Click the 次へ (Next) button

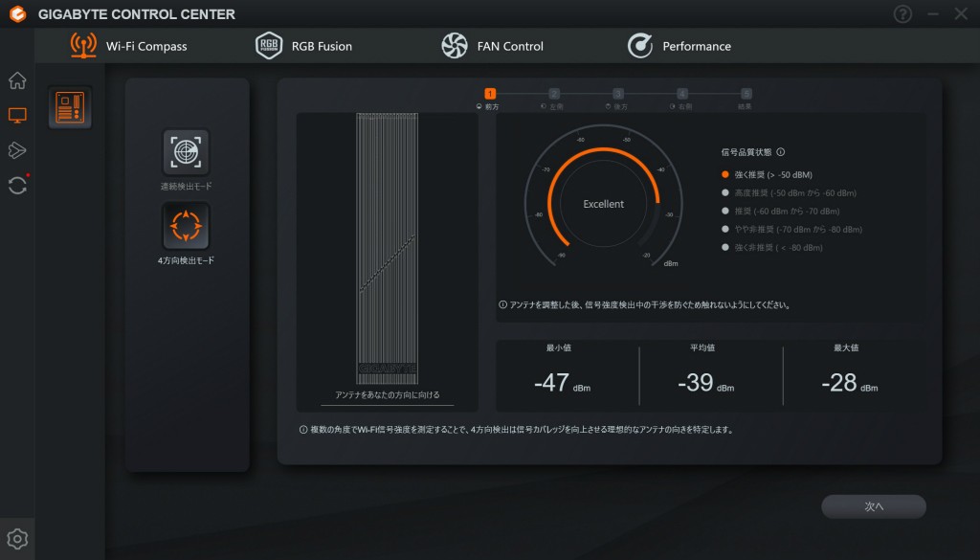click(873, 506)
